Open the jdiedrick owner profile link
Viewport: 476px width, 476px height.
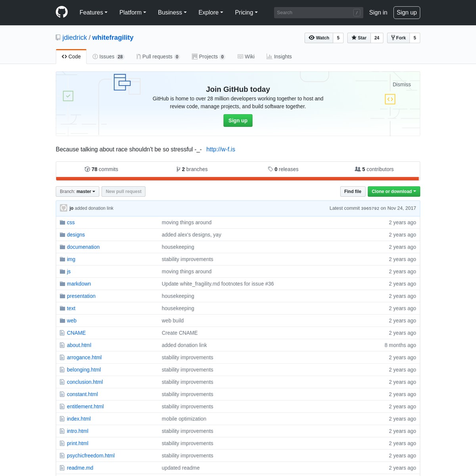click(75, 38)
